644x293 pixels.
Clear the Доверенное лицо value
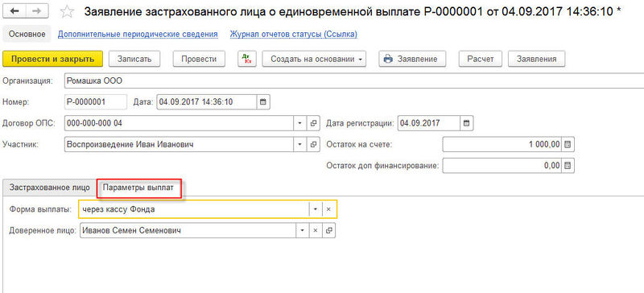coord(316,230)
